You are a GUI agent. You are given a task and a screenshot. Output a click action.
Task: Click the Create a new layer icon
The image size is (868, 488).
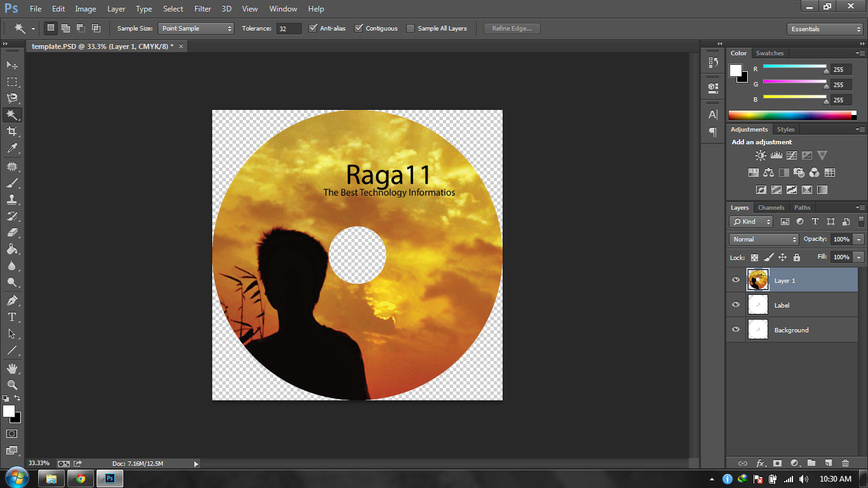[x=829, y=463]
